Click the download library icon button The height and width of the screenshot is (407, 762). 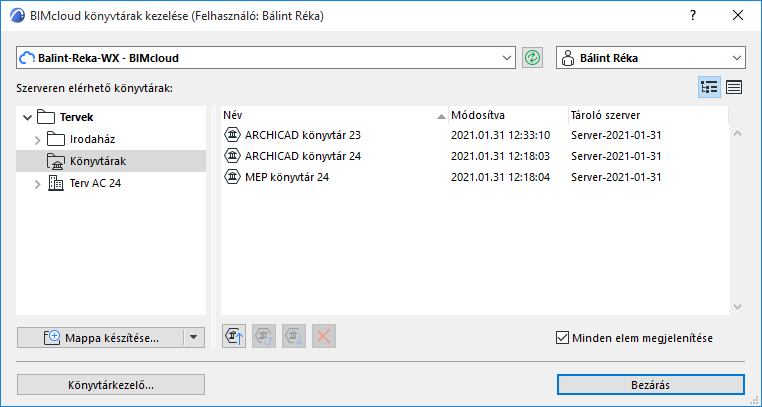pyautogui.click(x=293, y=337)
